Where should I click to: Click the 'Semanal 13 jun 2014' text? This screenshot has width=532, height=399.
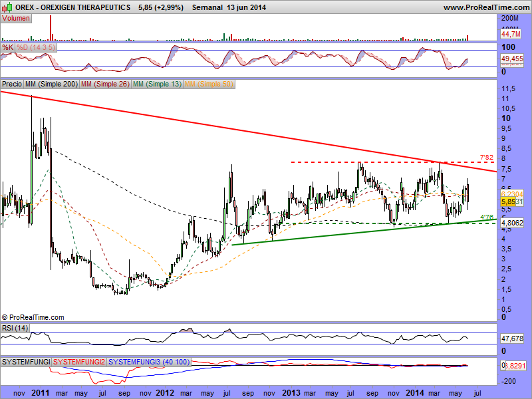(x=229, y=7)
